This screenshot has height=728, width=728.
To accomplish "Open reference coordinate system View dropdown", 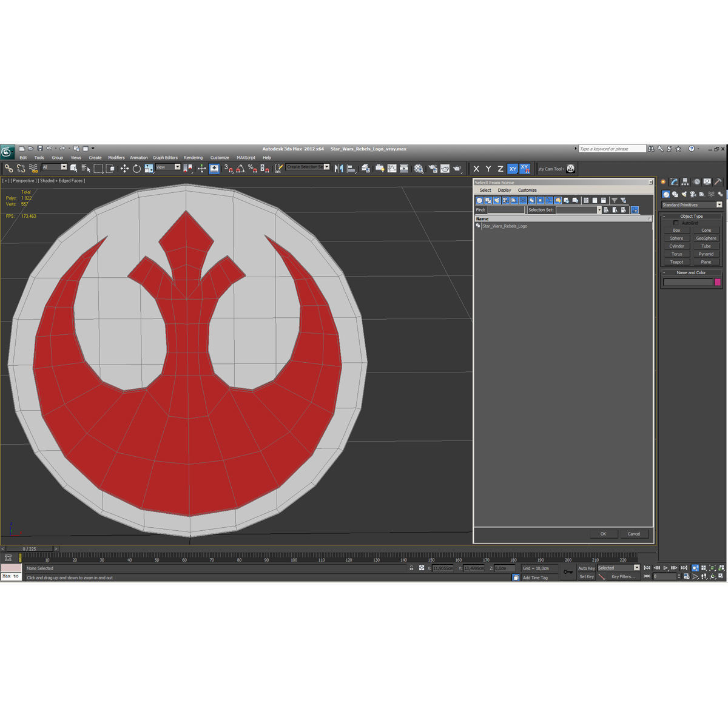I will (177, 167).
